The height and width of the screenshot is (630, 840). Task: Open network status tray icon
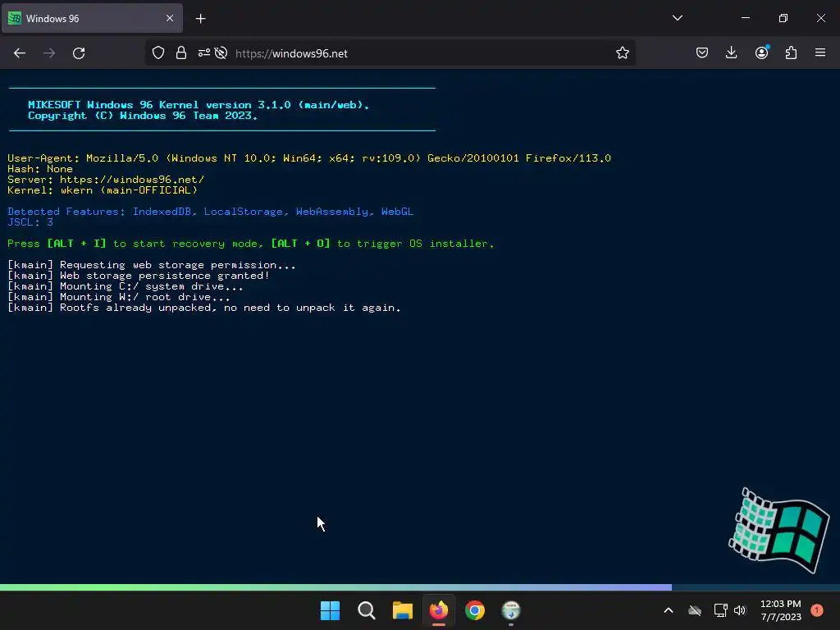point(720,610)
